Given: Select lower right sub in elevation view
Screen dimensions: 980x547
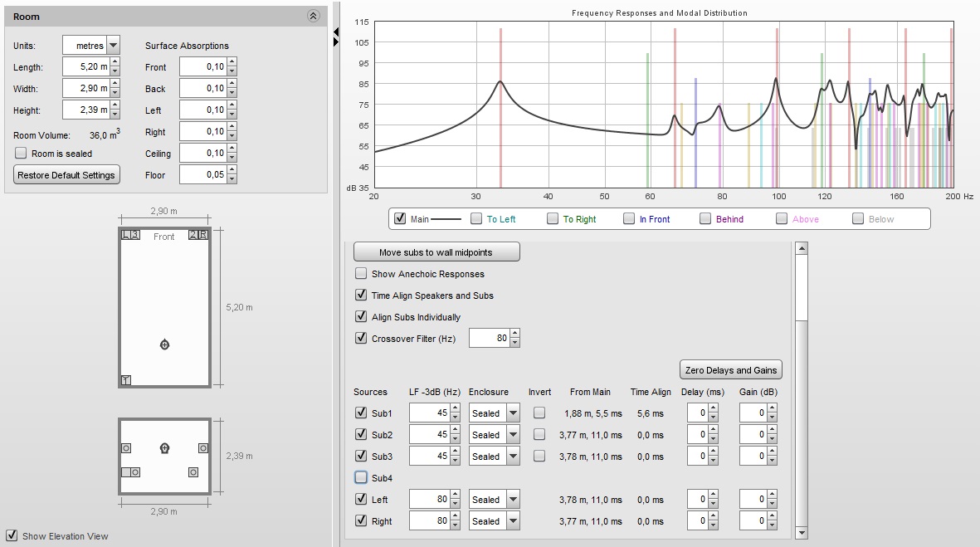Looking at the screenshot, I should tap(193, 472).
